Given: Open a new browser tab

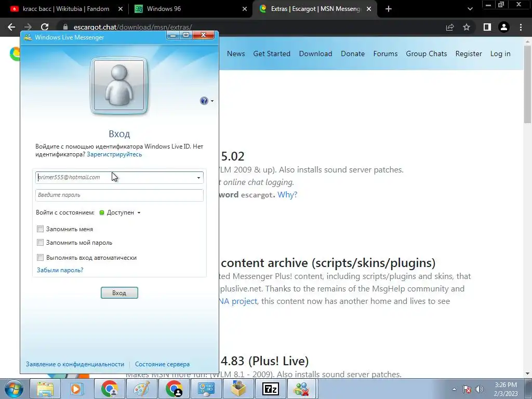Looking at the screenshot, I should (x=389, y=9).
